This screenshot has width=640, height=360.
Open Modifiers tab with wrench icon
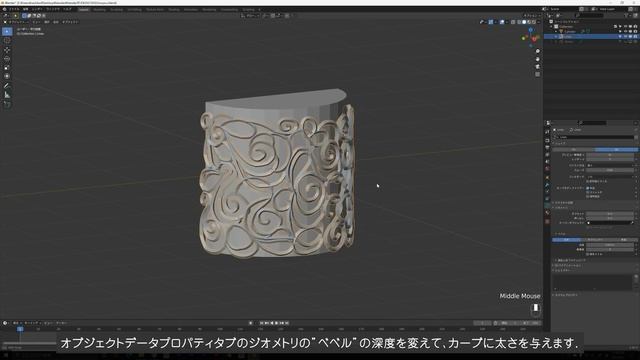click(547, 185)
